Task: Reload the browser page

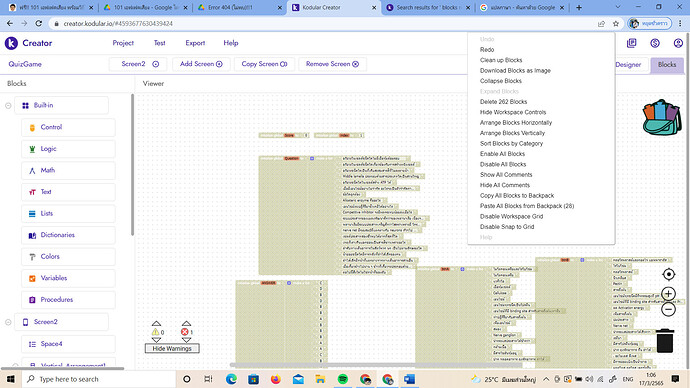Action: point(39,23)
